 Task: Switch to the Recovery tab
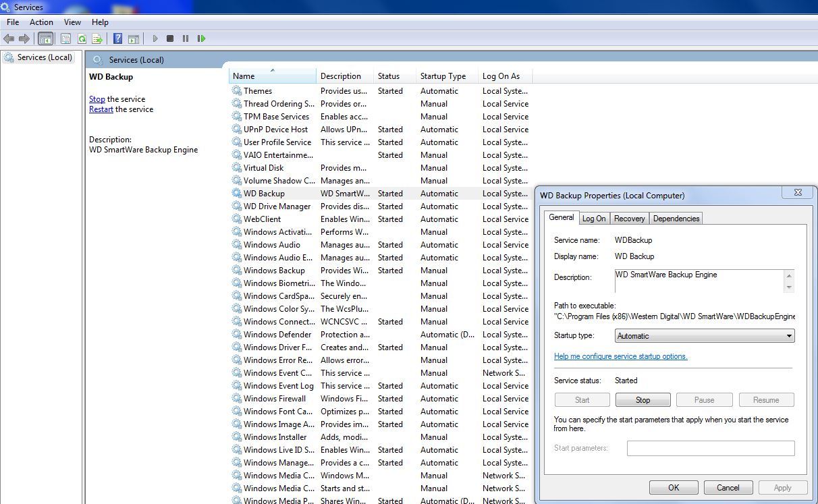[629, 218]
